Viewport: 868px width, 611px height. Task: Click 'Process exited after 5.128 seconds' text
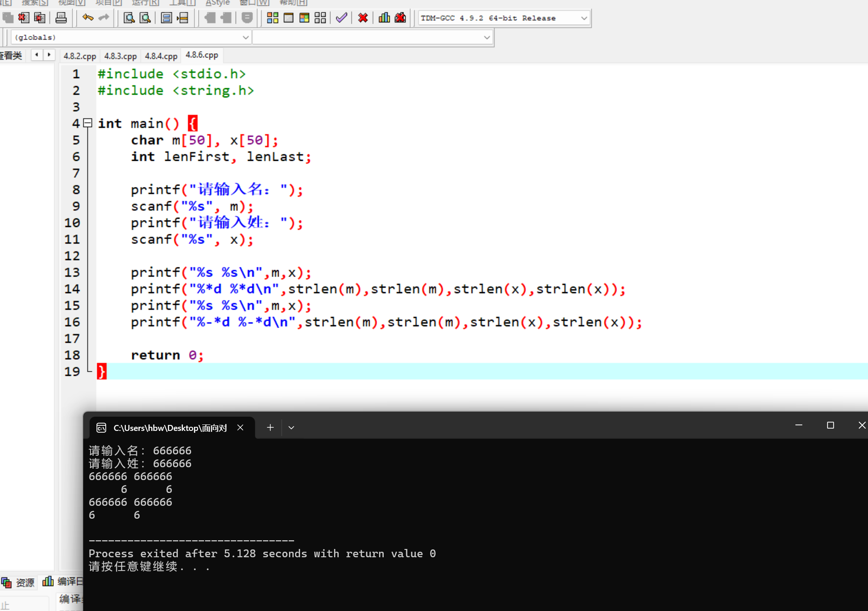coord(198,554)
